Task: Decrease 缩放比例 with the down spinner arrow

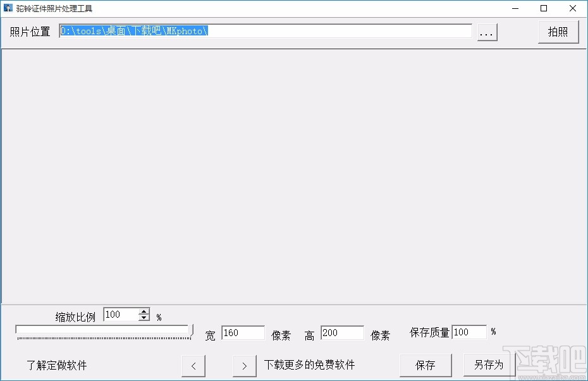Action: pyautogui.click(x=144, y=317)
